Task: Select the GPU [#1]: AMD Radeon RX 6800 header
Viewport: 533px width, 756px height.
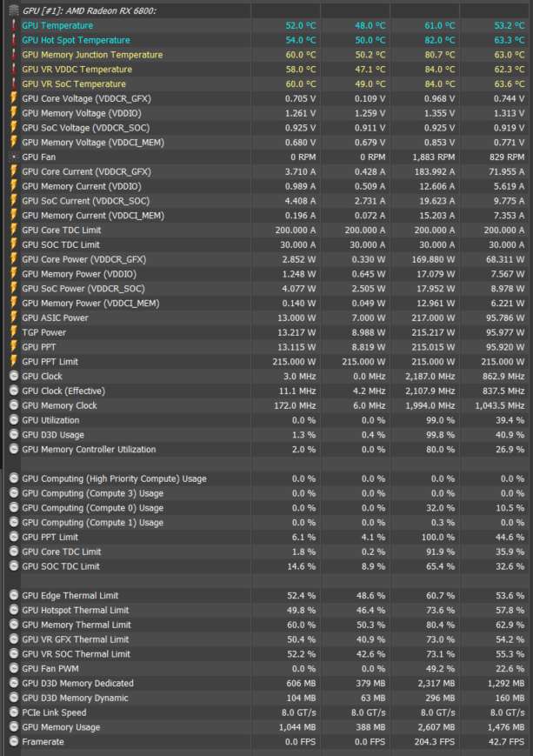Action: pyautogui.click(x=90, y=10)
